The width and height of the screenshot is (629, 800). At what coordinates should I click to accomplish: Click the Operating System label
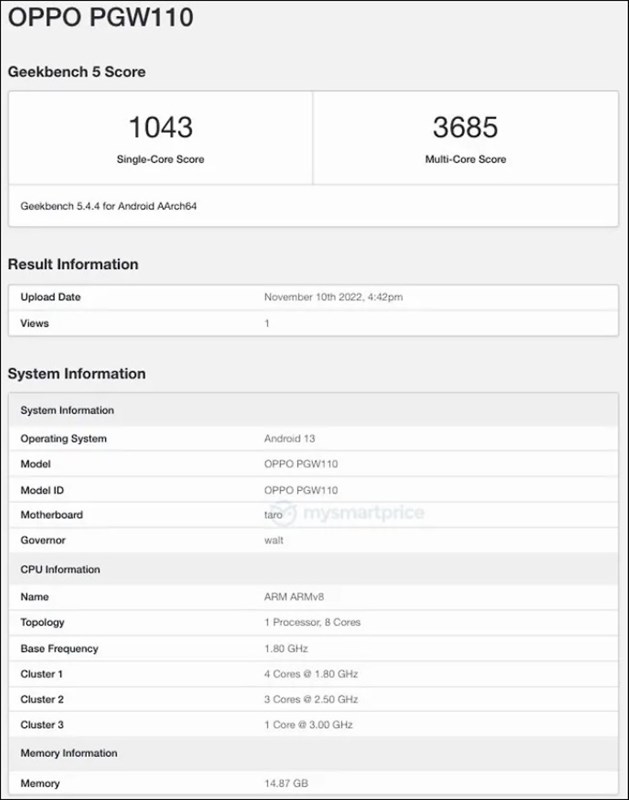[x=64, y=439]
